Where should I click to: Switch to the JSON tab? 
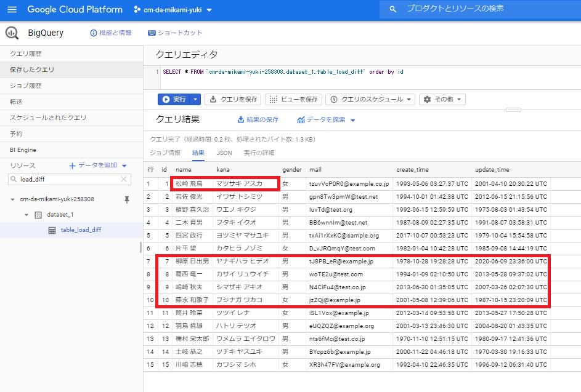coord(224,153)
